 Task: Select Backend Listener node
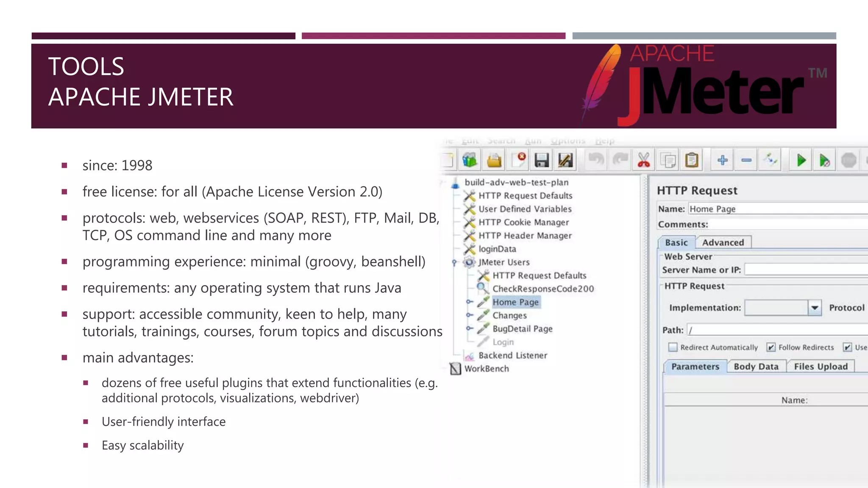[513, 355]
